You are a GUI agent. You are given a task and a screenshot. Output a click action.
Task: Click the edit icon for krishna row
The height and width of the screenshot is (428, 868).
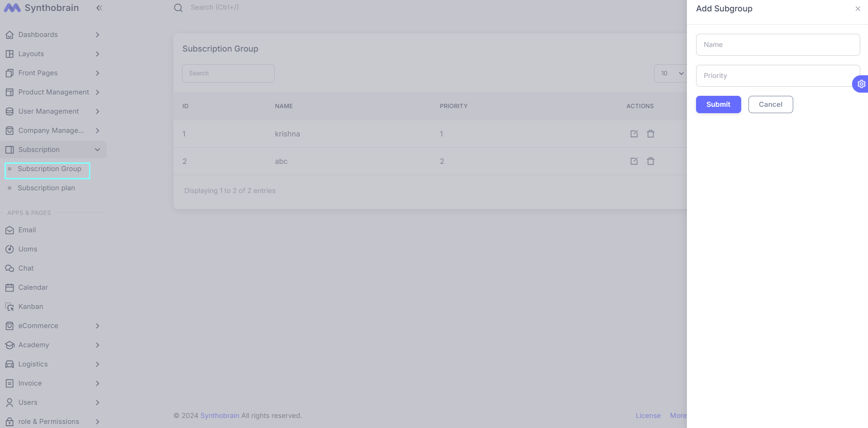[634, 134]
